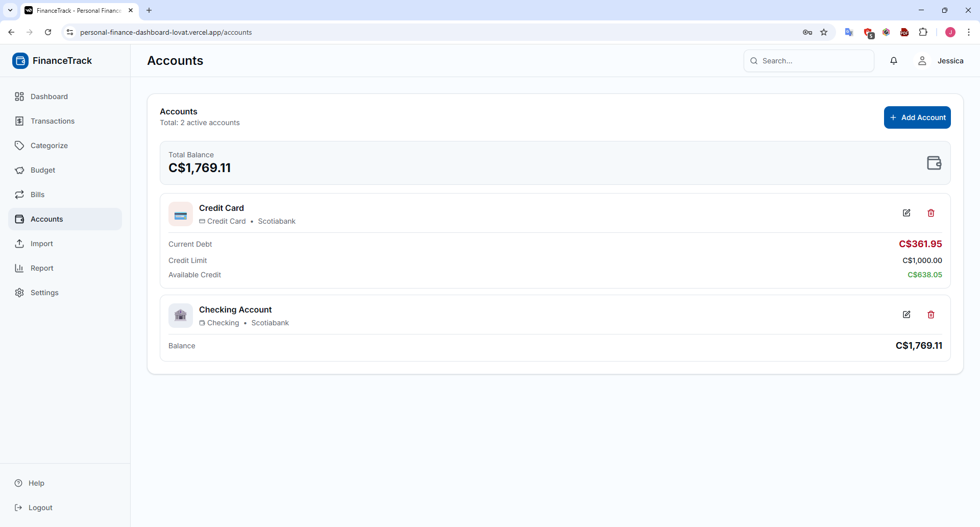Go to Dashboard in the sidebar

tap(49, 97)
